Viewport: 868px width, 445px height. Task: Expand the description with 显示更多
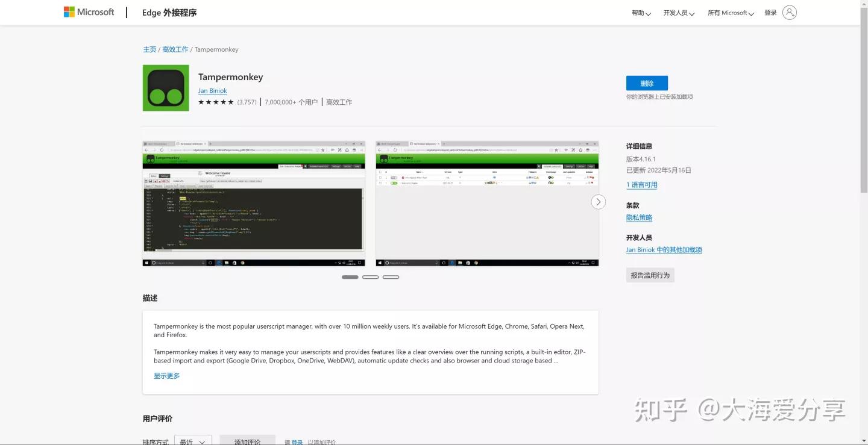click(167, 376)
